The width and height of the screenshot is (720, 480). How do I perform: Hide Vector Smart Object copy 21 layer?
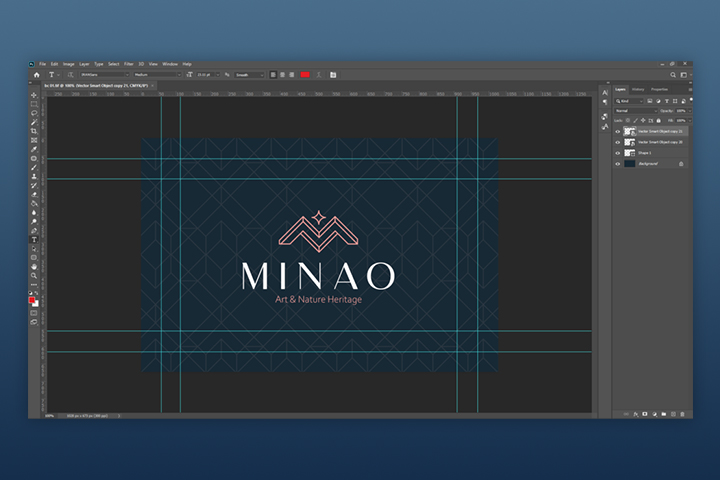click(618, 131)
